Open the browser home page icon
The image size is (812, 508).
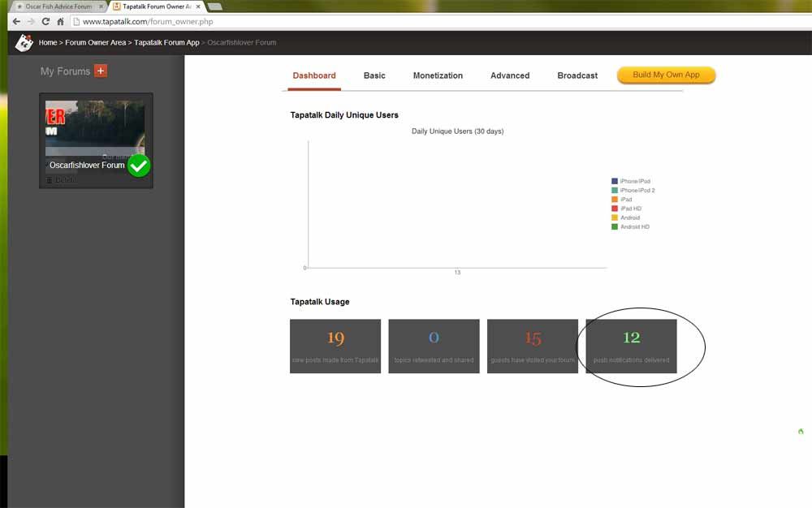point(61,22)
